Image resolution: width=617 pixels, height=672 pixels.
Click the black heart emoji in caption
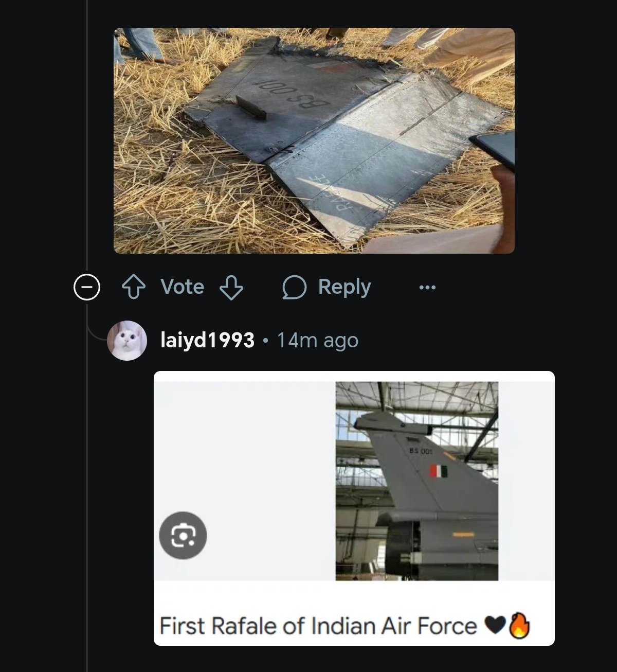point(496,626)
